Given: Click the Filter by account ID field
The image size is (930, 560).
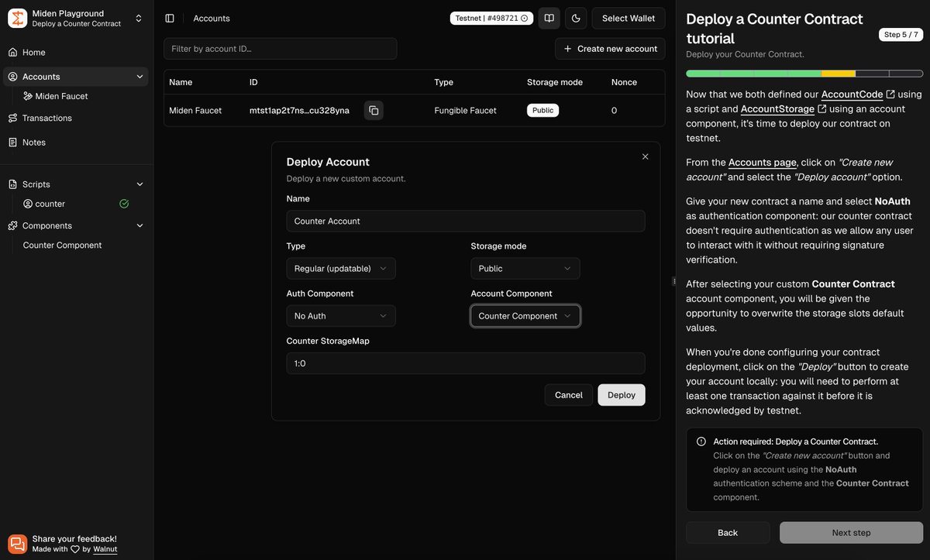Looking at the screenshot, I should pos(280,49).
